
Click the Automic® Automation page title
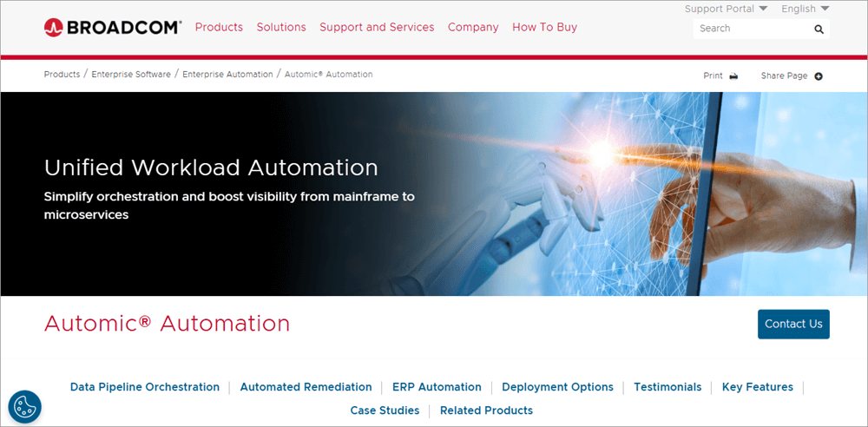point(168,324)
